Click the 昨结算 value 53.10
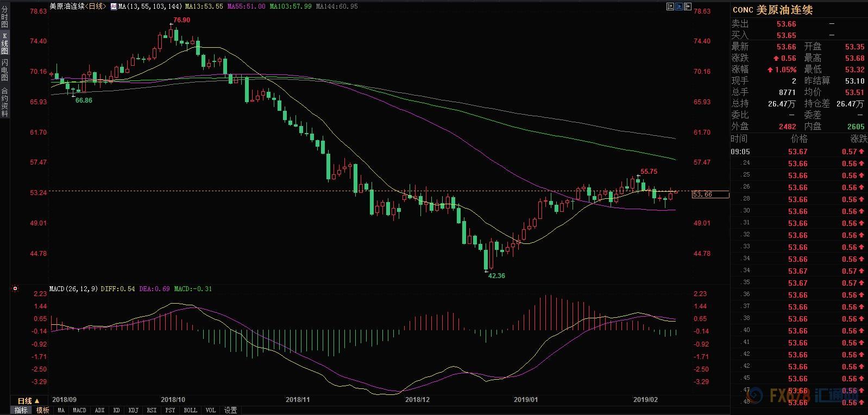868x415 pixels. tap(854, 81)
